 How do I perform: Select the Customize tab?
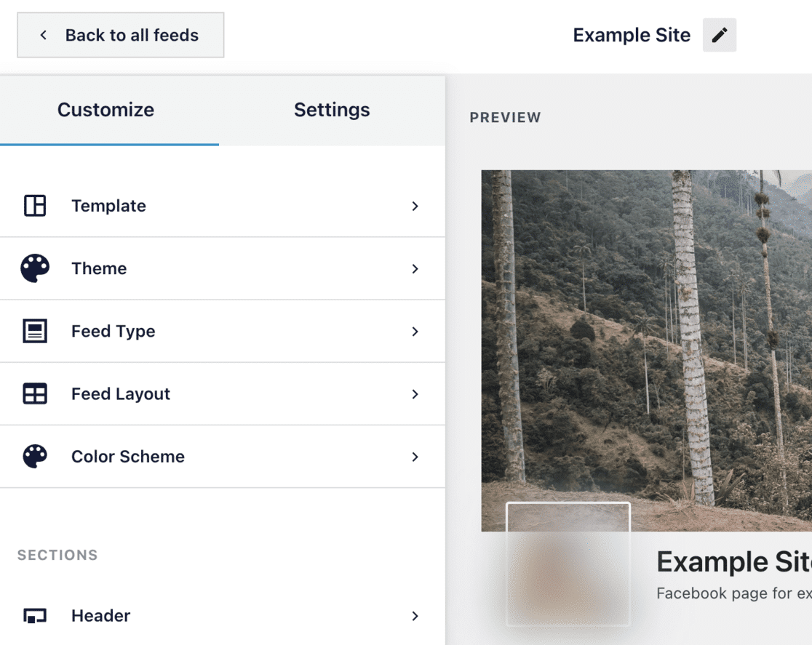(106, 110)
